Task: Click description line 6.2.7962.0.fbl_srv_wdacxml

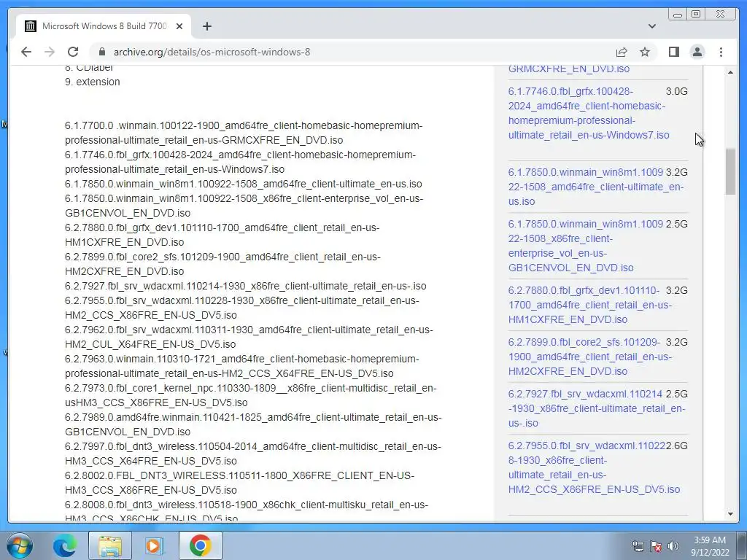Action: tap(249, 337)
